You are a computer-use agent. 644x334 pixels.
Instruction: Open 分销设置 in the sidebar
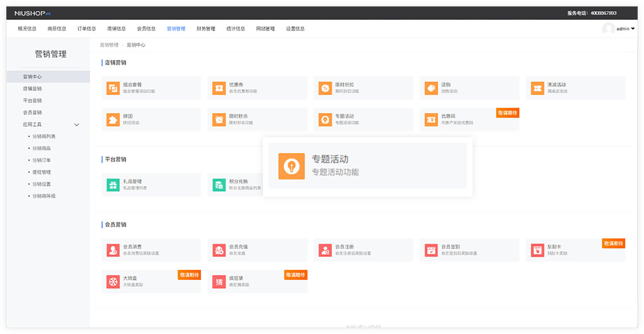pyautogui.click(x=42, y=184)
